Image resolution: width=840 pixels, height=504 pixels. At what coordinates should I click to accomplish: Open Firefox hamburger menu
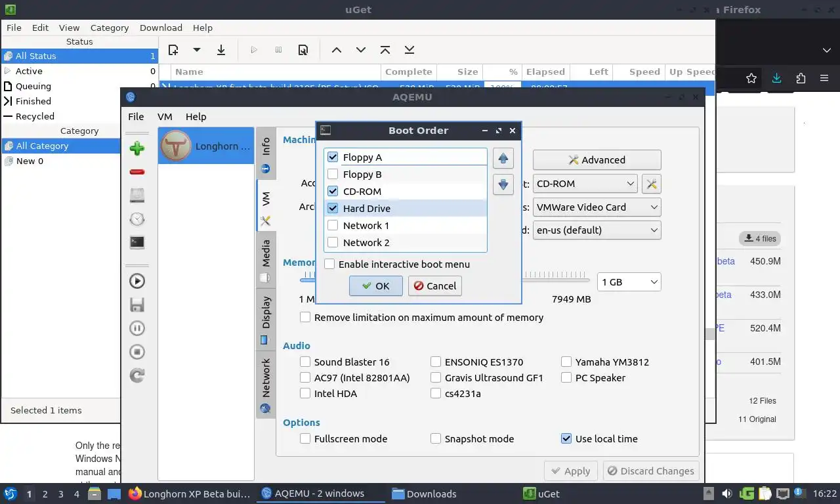824,78
